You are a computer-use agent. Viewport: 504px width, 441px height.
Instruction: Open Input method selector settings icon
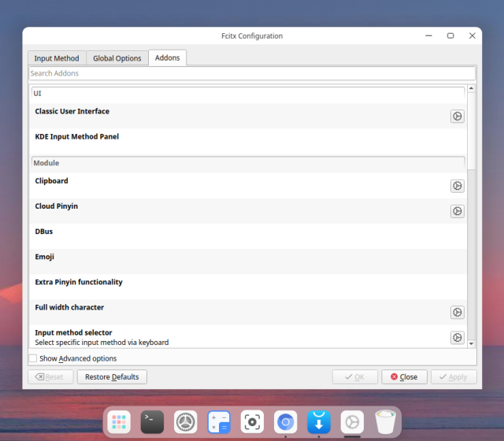pos(457,338)
